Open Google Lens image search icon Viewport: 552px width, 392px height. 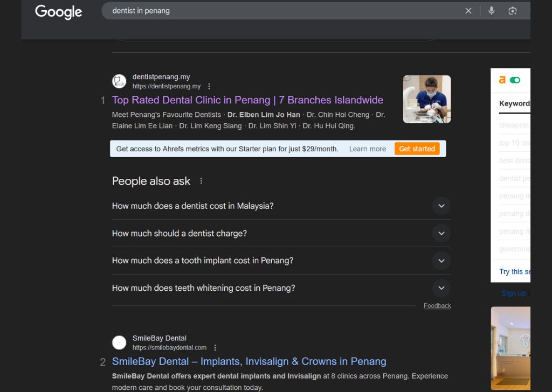513,11
